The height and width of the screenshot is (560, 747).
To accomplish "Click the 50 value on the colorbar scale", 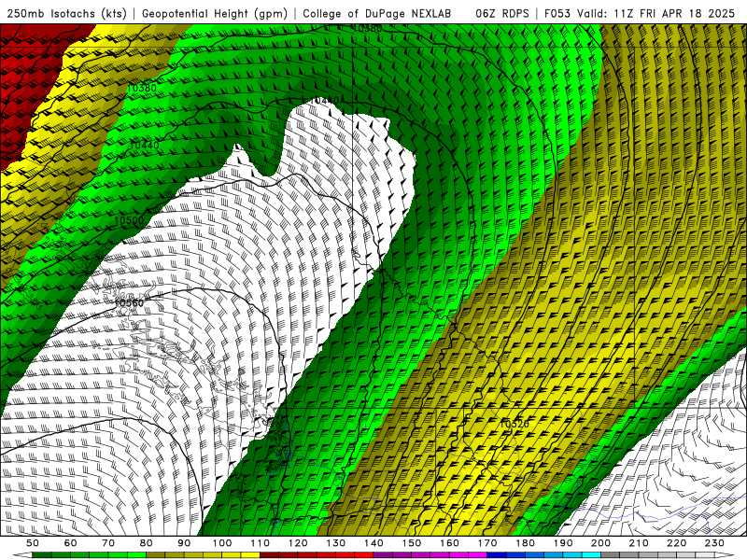I will point(33,543).
